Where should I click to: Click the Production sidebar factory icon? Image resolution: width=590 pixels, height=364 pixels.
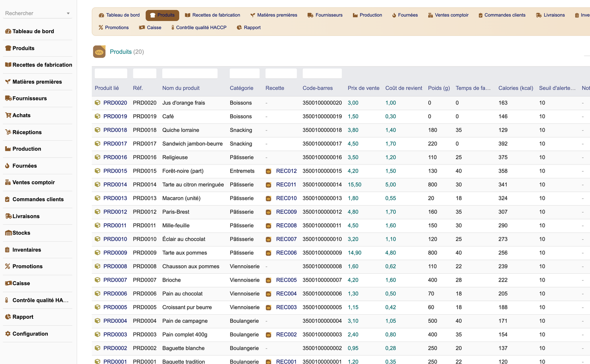tap(8, 149)
